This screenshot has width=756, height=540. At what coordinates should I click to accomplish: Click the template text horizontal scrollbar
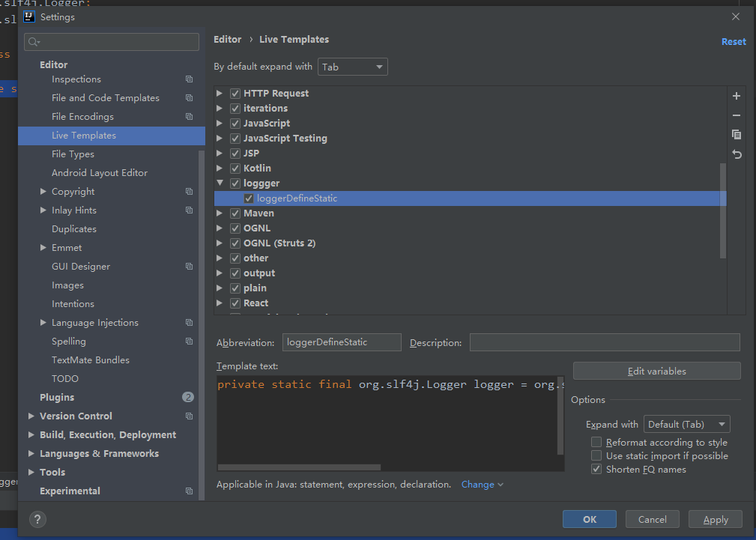(299, 467)
